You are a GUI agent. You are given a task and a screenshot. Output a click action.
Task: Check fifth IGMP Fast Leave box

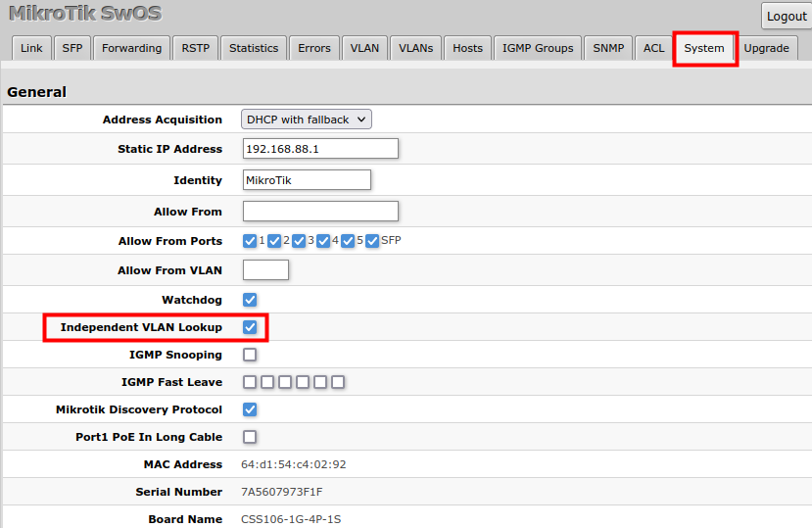click(320, 382)
